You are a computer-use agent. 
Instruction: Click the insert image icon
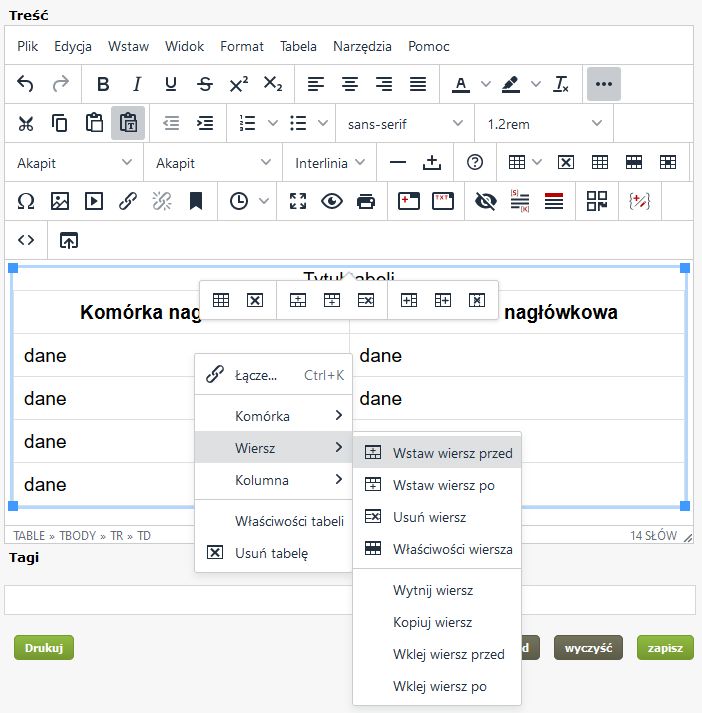coord(60,201)
